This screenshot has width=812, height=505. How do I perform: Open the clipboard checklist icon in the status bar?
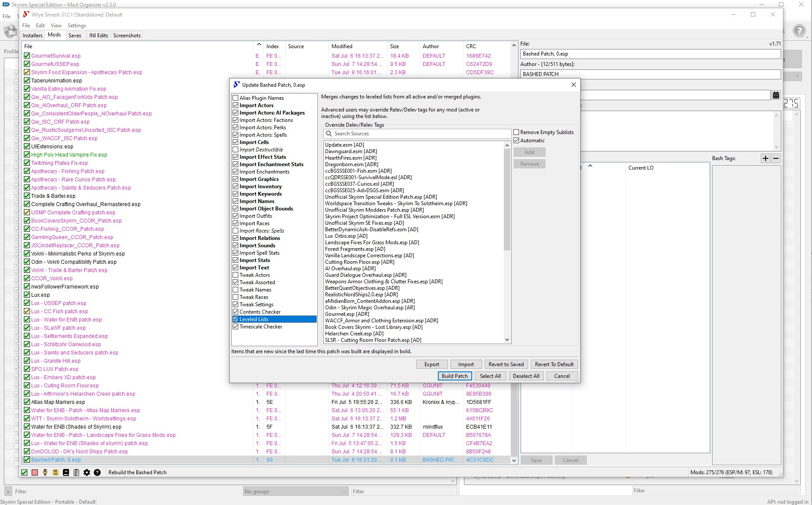[x=76, y=472]
